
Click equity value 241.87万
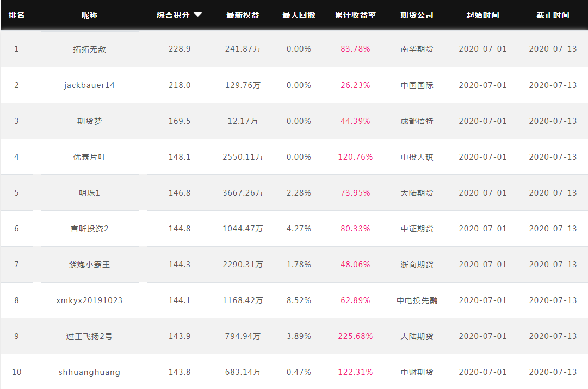click(x=243, y=49)
